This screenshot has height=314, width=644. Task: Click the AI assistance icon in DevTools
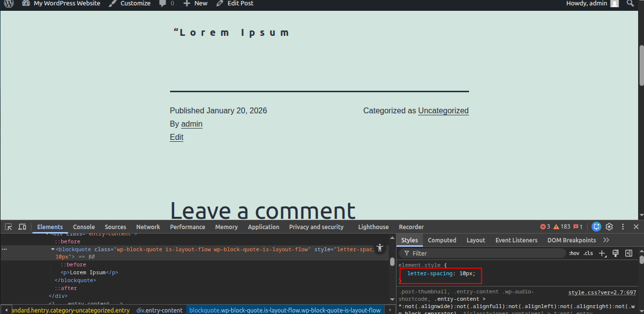(x=596, y=227)
